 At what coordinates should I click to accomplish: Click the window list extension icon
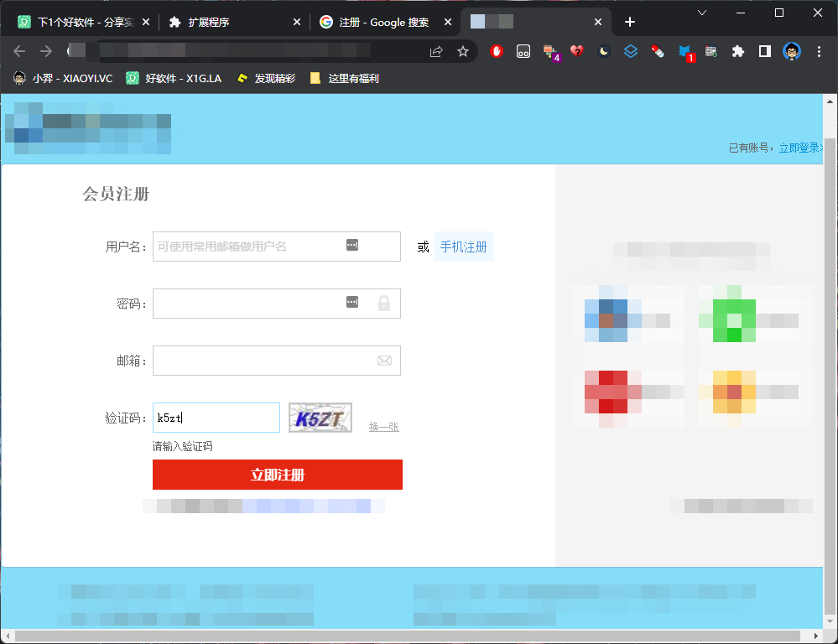[x=710, y=51]
